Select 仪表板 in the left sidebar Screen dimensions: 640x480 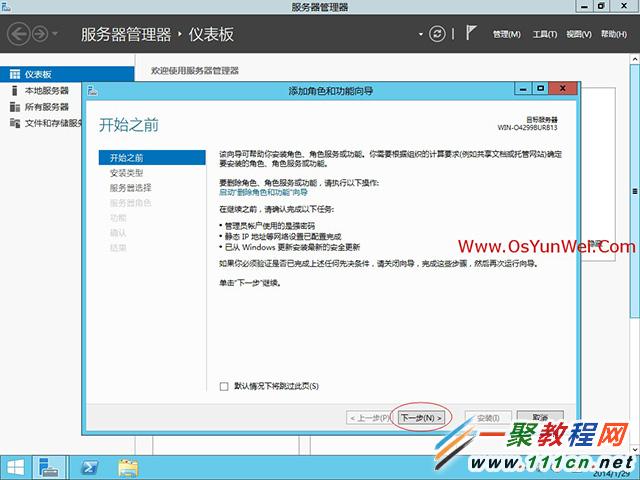click(67, 74)
